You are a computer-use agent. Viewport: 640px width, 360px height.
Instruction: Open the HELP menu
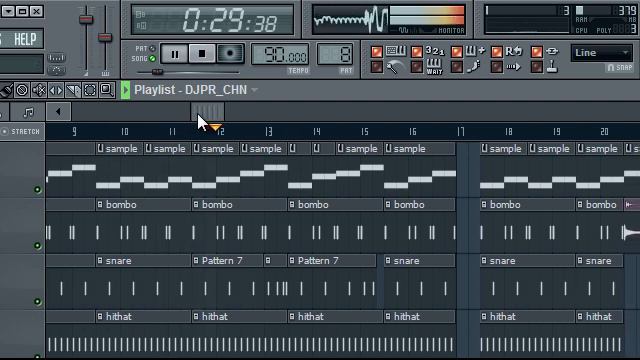coord(24,39)
